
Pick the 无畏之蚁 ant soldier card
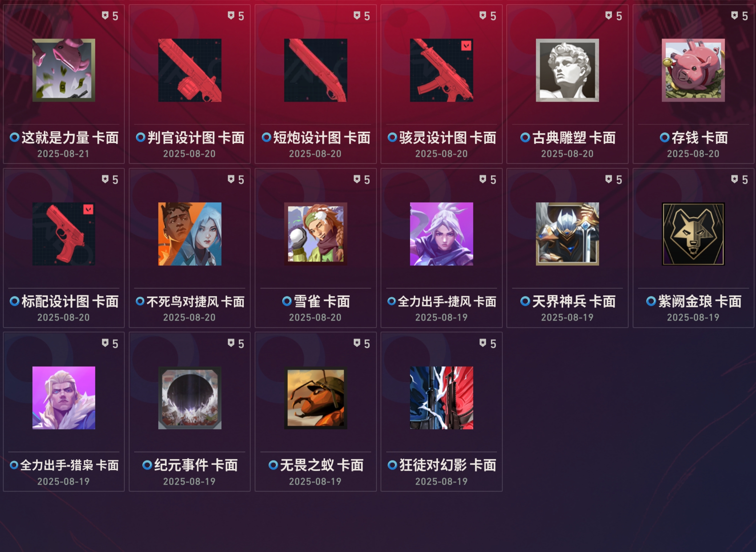coord(316,398)
